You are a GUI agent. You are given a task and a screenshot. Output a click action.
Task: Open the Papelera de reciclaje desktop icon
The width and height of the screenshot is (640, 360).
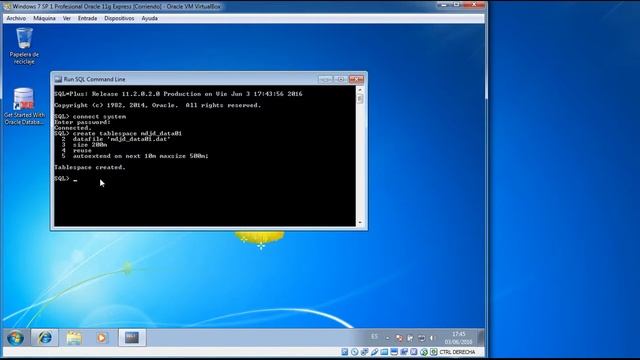click(x=24, y=46)
